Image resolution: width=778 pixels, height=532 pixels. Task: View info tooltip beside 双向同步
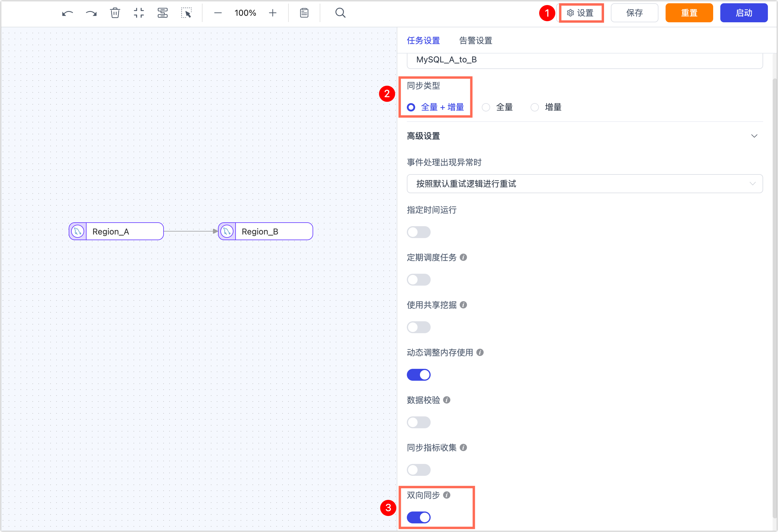coord(447,495)
